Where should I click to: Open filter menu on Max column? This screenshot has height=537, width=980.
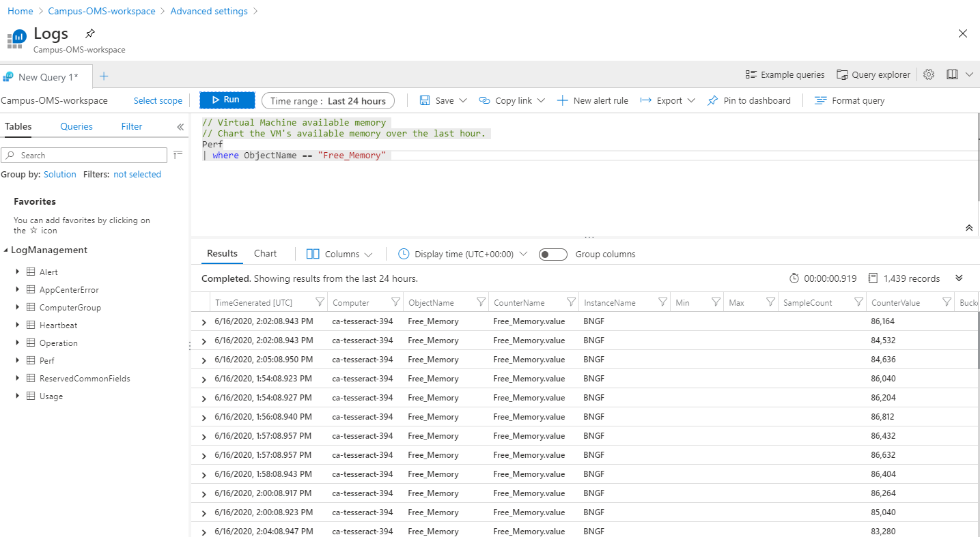(x=770, y=302)
